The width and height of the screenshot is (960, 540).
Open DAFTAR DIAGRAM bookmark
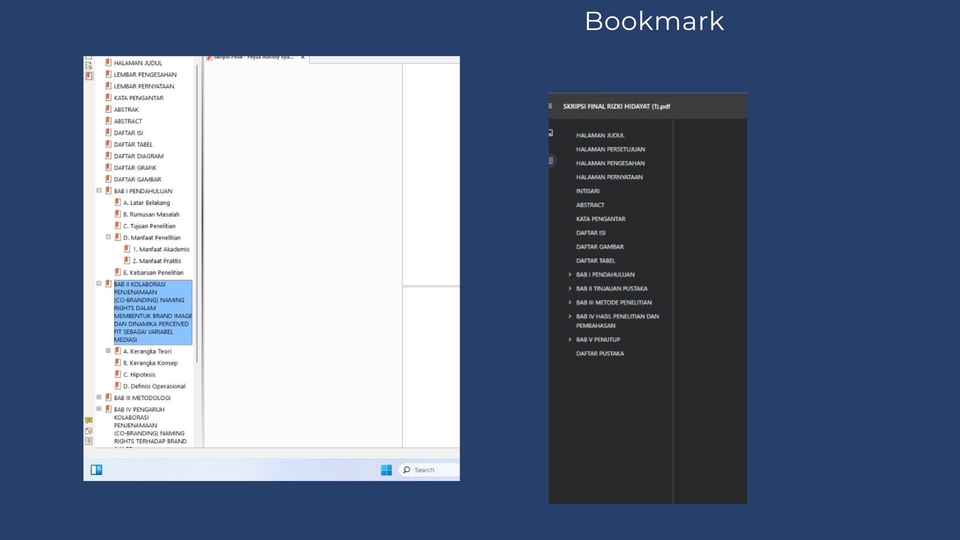tap(139, 156)
